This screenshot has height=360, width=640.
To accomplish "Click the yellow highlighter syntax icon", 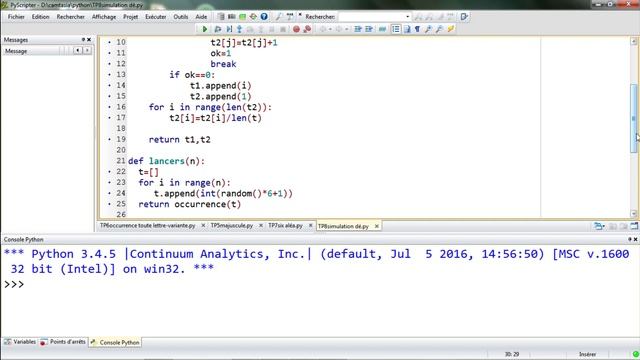I will point(451,29).
